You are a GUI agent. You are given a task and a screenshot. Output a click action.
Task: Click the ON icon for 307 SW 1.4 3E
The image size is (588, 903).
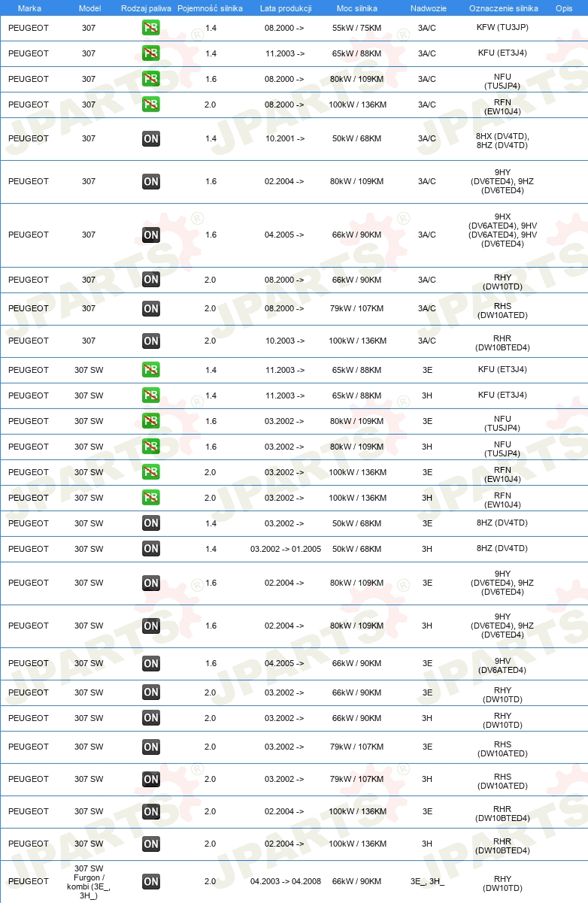coord(151,523)
